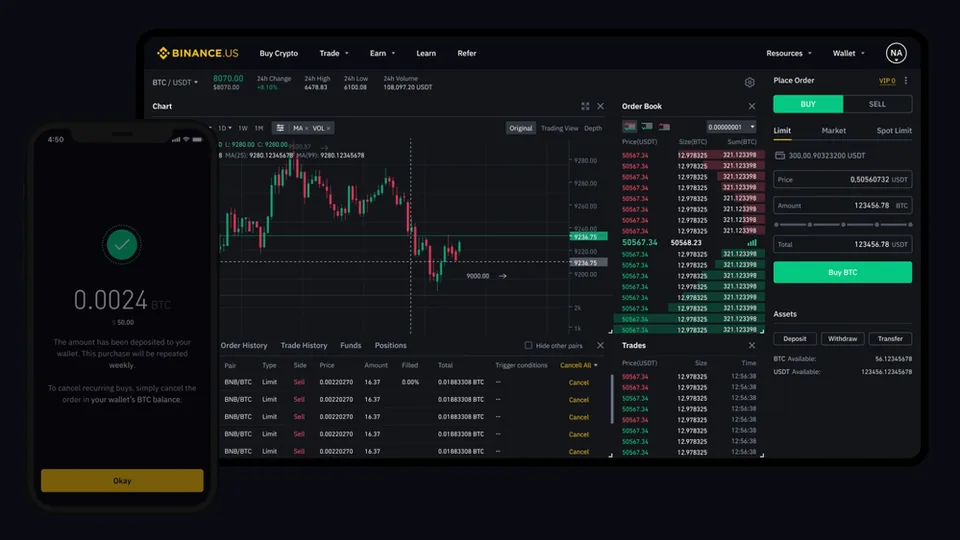Open Buy Crypto in the top navigation
The image size is (960, 540).
279,53
